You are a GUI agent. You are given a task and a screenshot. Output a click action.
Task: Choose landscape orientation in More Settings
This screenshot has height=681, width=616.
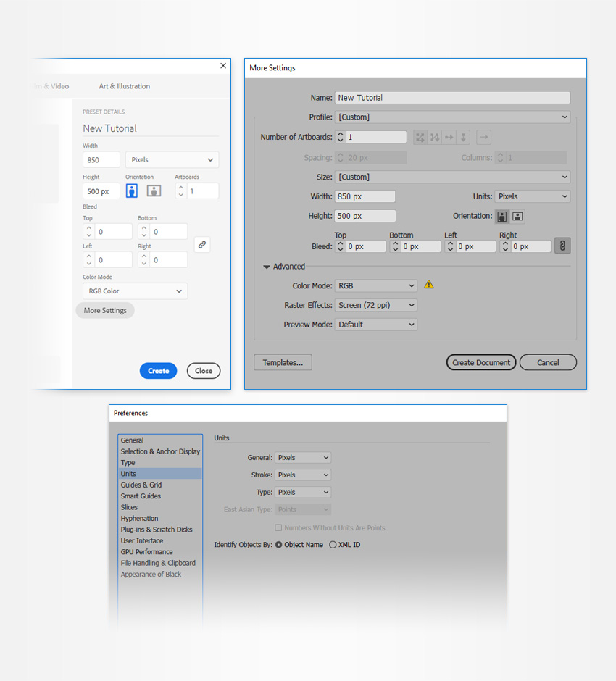518,216
